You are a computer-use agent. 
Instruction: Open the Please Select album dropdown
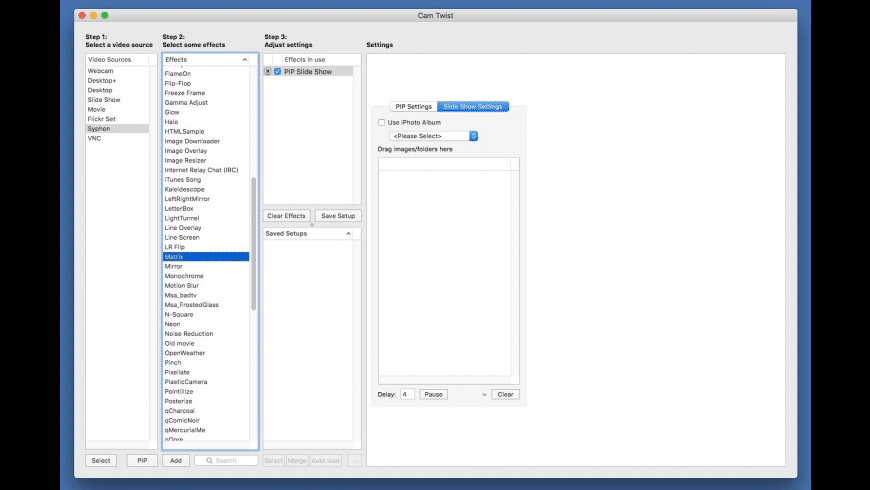pos(434,136)
